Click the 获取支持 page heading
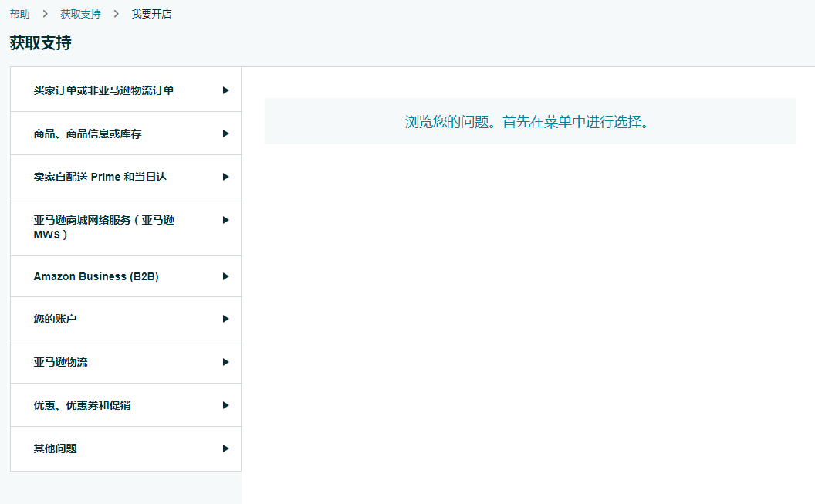Screen dimensions: 815x504 (x=41, y=42)
